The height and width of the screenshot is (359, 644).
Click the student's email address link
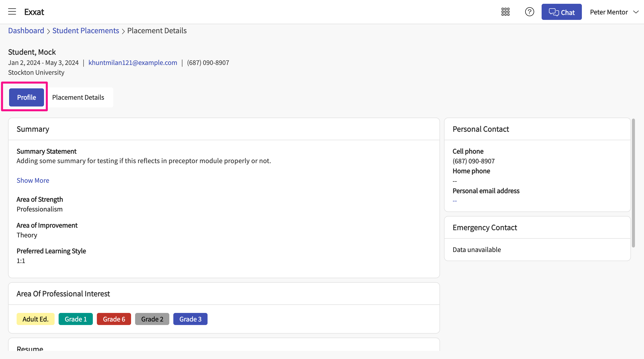coord(133,63)
